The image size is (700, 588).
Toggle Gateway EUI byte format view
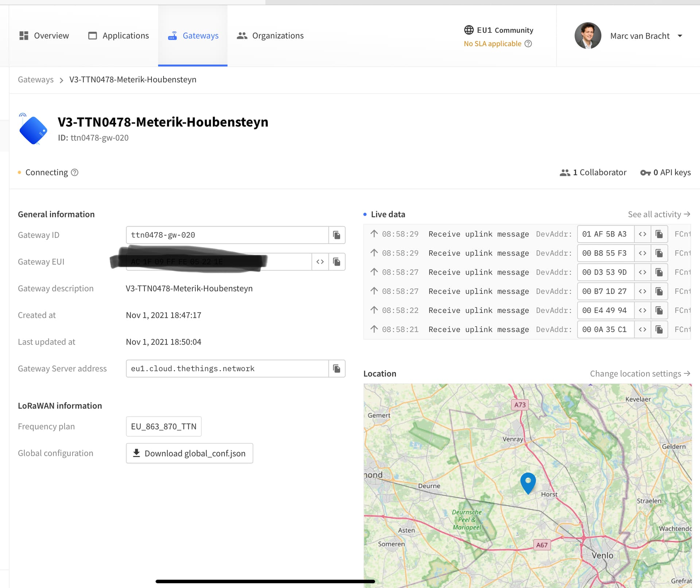point(320,262)
